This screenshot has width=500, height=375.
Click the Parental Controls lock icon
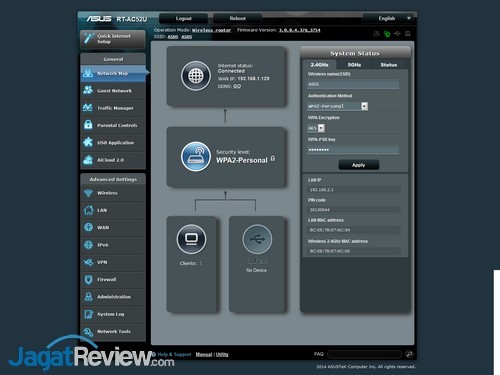(88, 125)
